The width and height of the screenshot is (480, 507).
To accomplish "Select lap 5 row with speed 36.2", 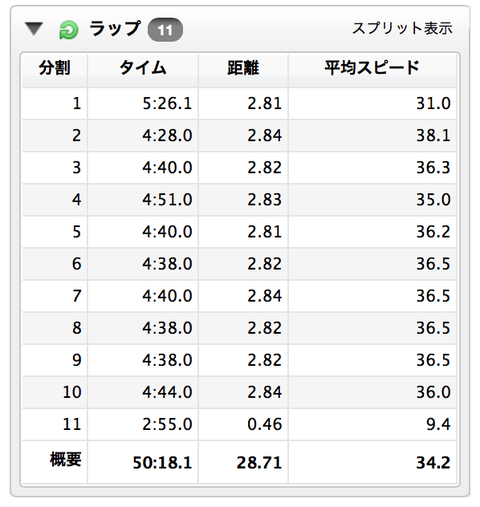I will (x=239, y=232).
